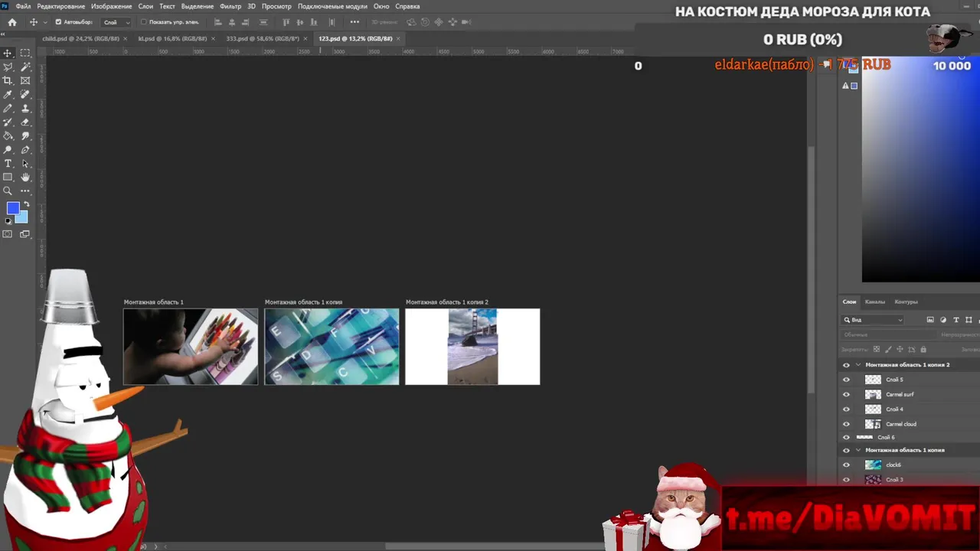Filter layers by adjustment layer icon
980x551 pixels.
(943, 320)
